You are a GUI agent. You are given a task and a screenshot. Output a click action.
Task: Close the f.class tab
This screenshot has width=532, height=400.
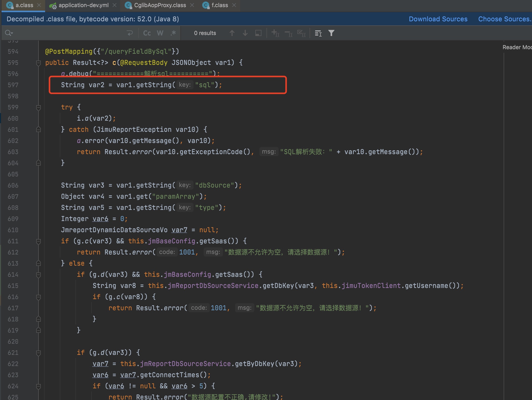point(234,5)
